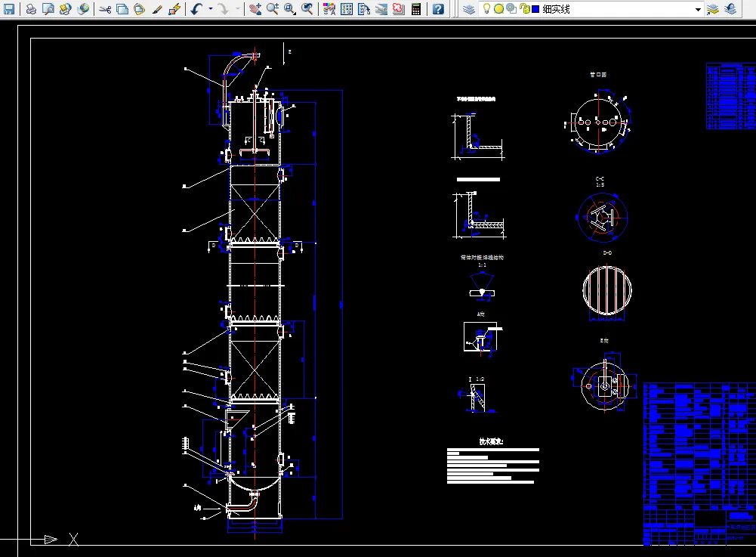Click the Publish icon
Image resolution: width=756 pixels, height=557 pixels.
click(66, 8)
